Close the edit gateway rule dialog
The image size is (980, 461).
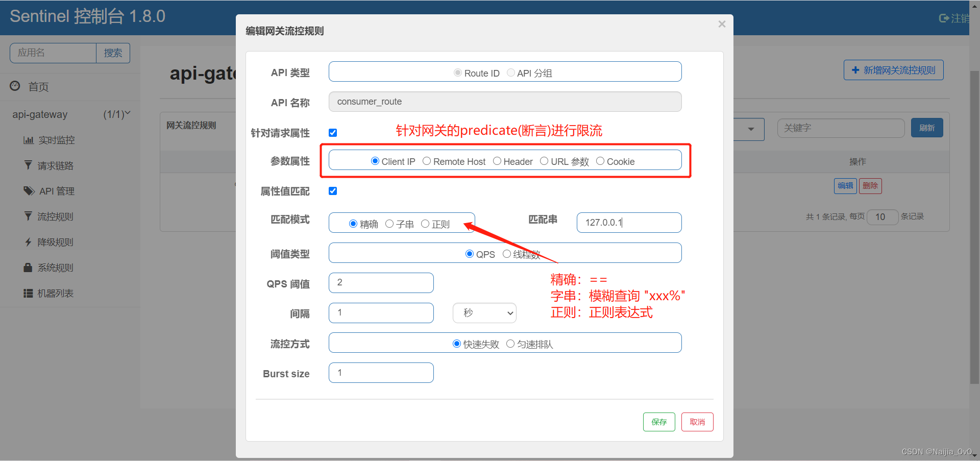pyautogui.click(x=722, y=24)
